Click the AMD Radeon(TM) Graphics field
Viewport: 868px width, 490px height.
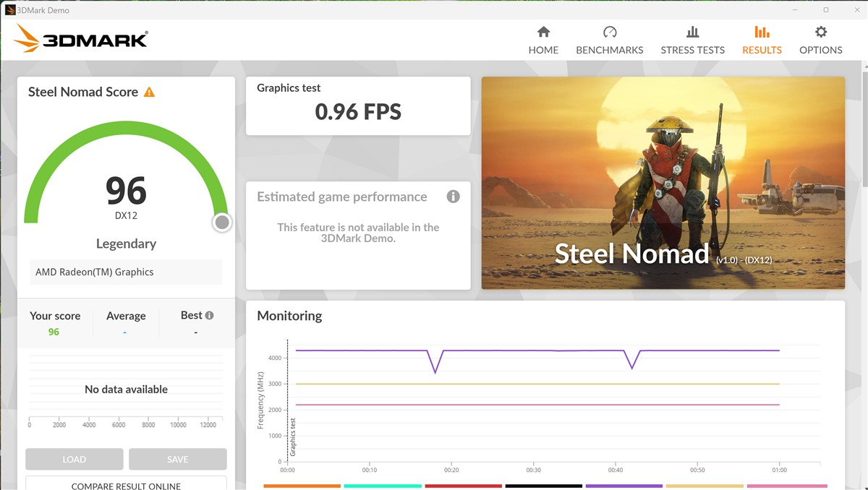(x=126, y=272)
